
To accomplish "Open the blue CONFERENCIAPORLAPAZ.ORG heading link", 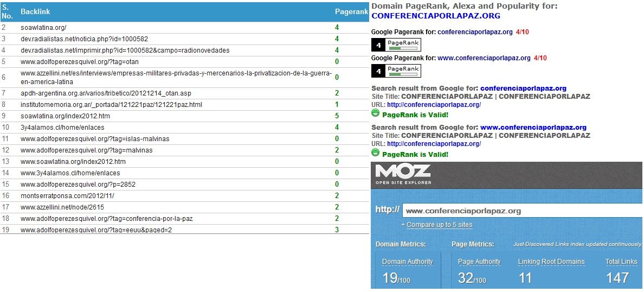I will tap(436, 16).
